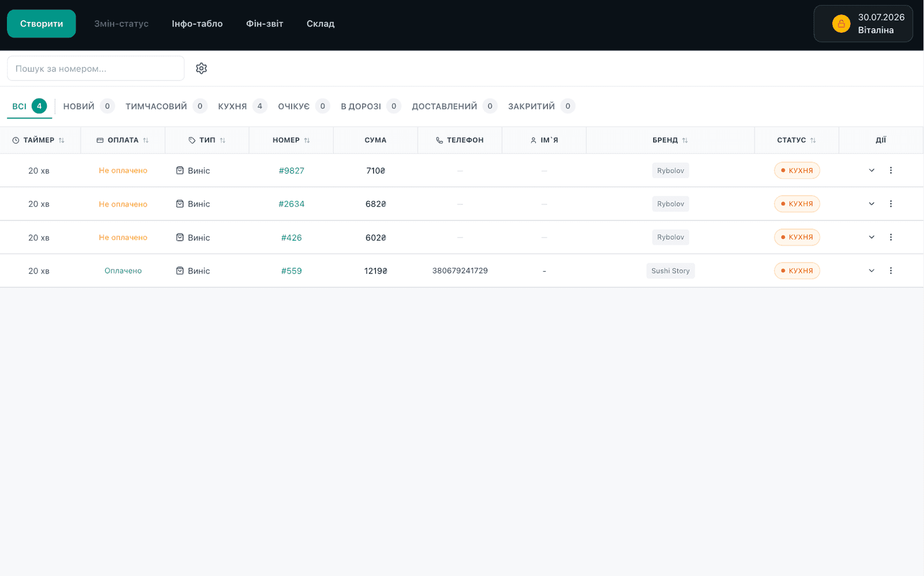Open Змін-статус menu item
The height and width of the screenshot is (576, 924).
pyautogui.click(x=121, y=24)
